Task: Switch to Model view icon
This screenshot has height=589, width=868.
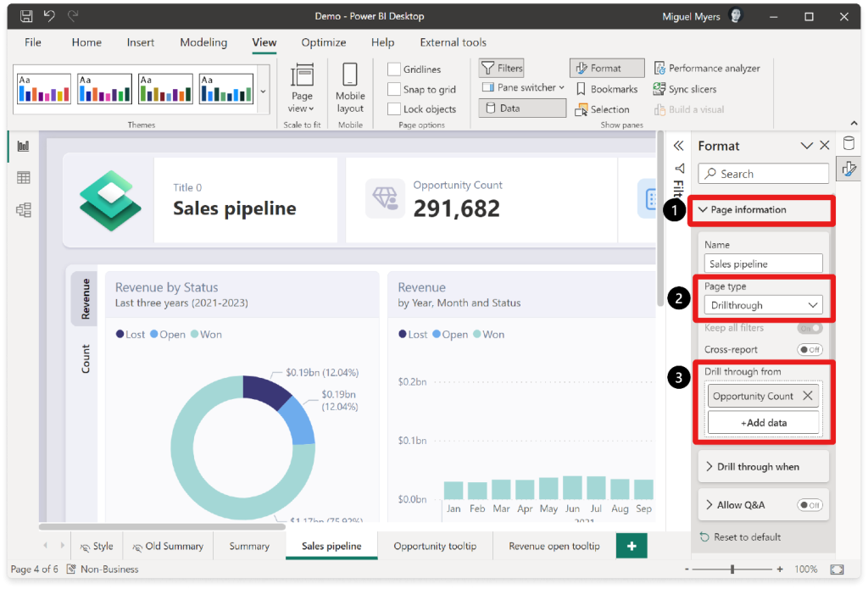Action: 23,210
